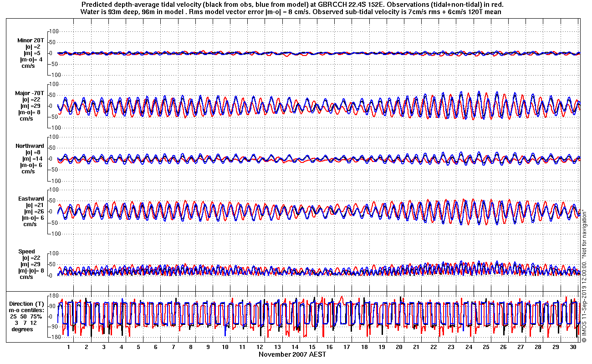Screen dimensions: 592x364
Task: Click the day '10' x-axis label
Action: pos(225,347)
